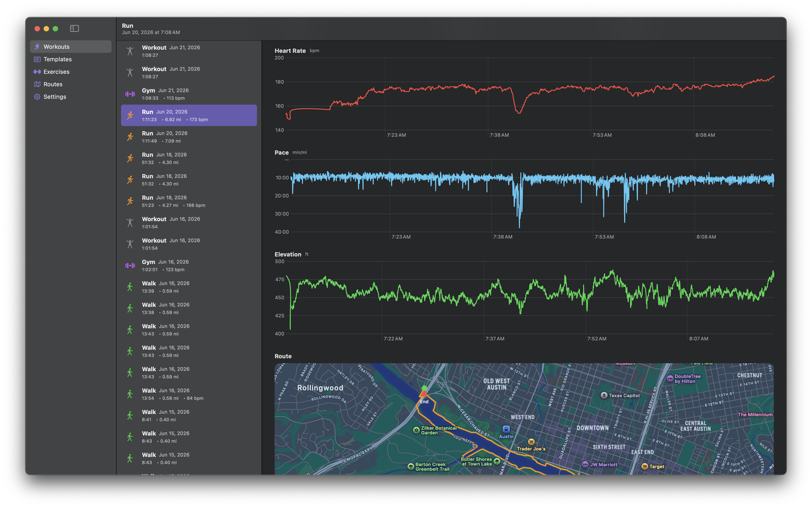Click the Rollingwood label on the map

320,388
